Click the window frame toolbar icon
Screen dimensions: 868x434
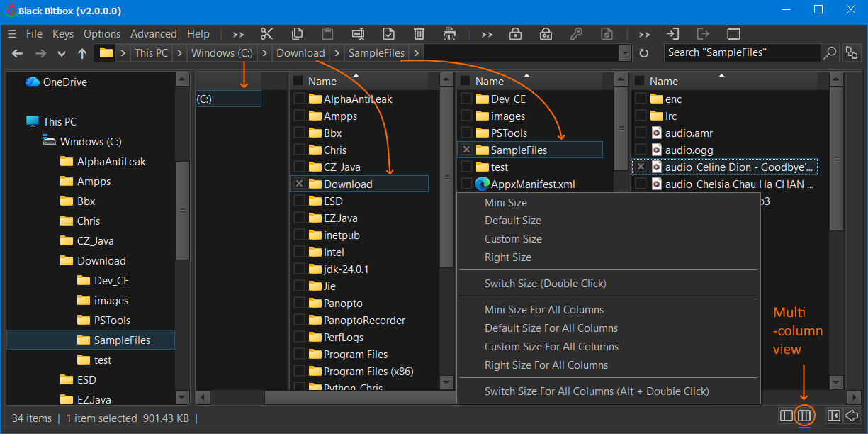[x=733, y=33]
